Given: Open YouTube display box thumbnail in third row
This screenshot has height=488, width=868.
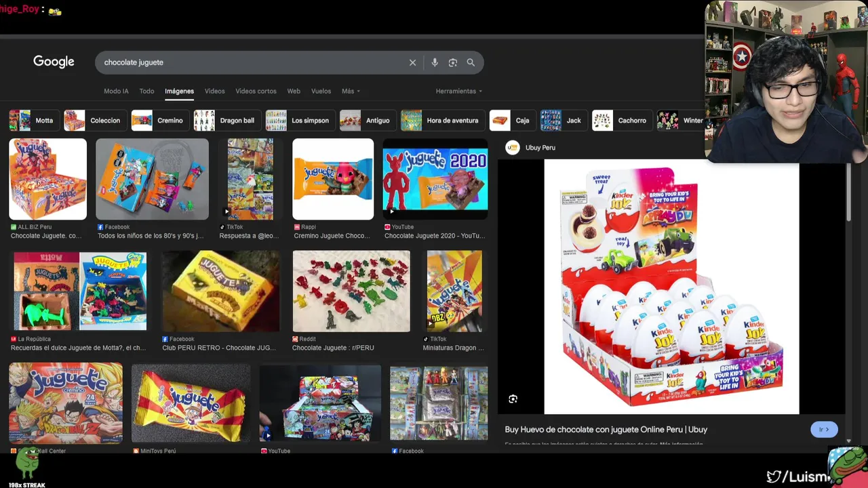Looking at the screenshot, I should [x=320, y=403].
